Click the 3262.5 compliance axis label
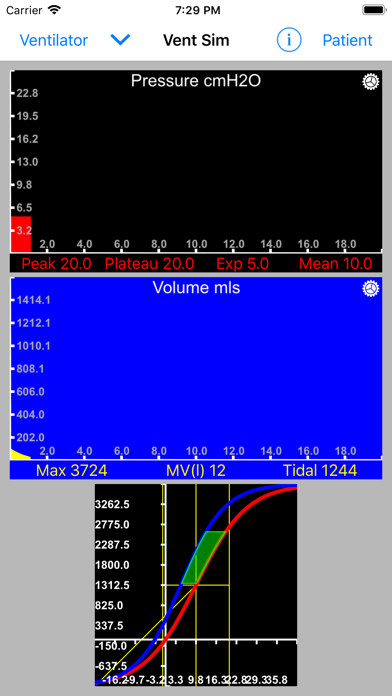The image size is (392, 696). pos(112,504)
